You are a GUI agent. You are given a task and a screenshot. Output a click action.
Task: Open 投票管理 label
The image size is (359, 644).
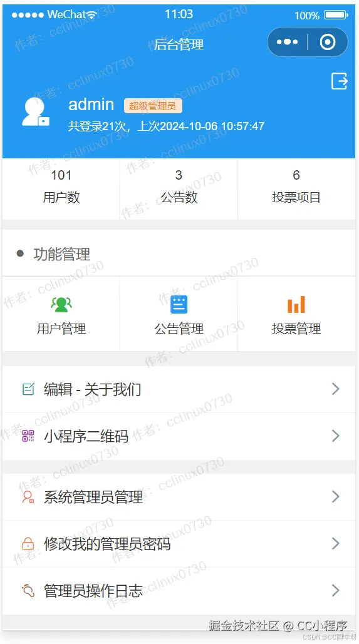coord(296,329)
